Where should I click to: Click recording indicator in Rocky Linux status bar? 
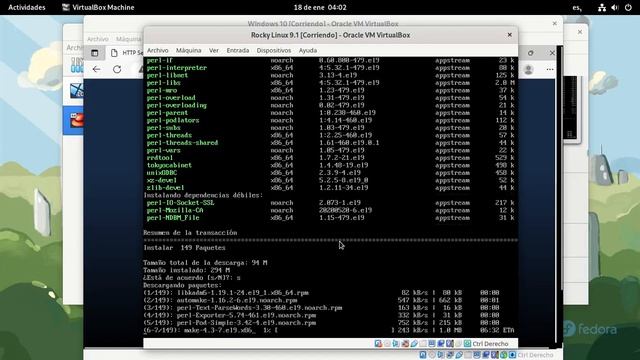pyautogui.click(x=441, y=343)
